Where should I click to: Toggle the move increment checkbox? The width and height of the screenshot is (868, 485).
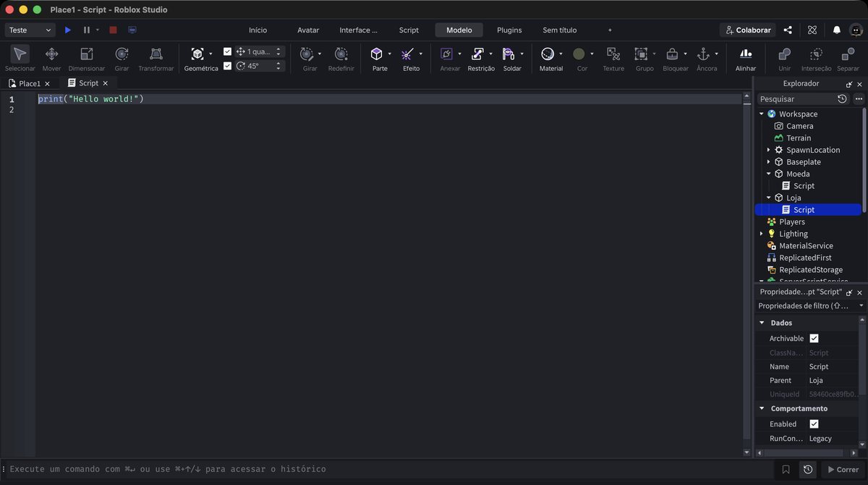click(x=228, y=51)
